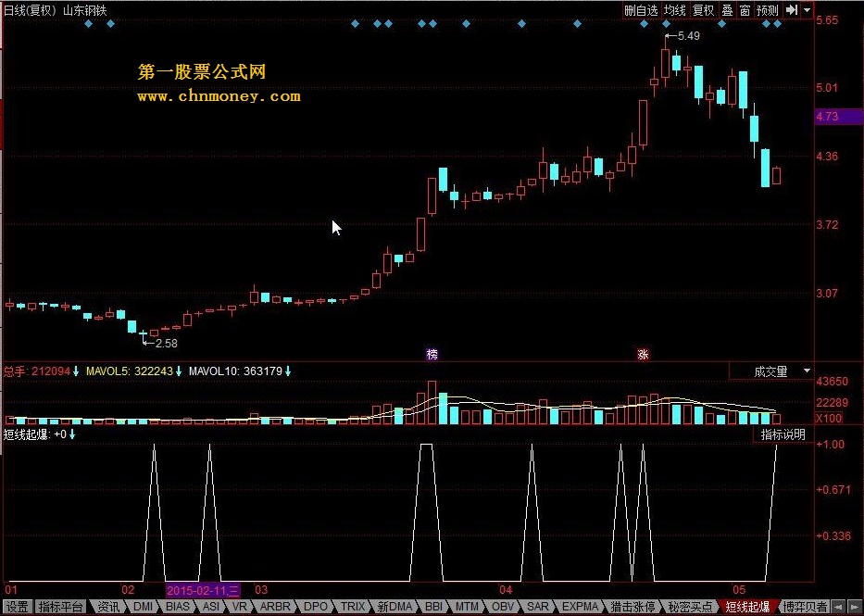Image resolution: width=864 pixels, height=616 pixels.
Task: Switch to the ASI indicator tab
Action: [x=211, y=607]
